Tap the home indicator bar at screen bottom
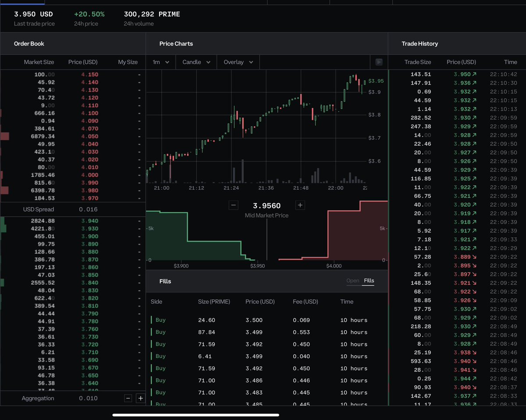The width and height of the screenshot is (526, 420). coord(196,415)
